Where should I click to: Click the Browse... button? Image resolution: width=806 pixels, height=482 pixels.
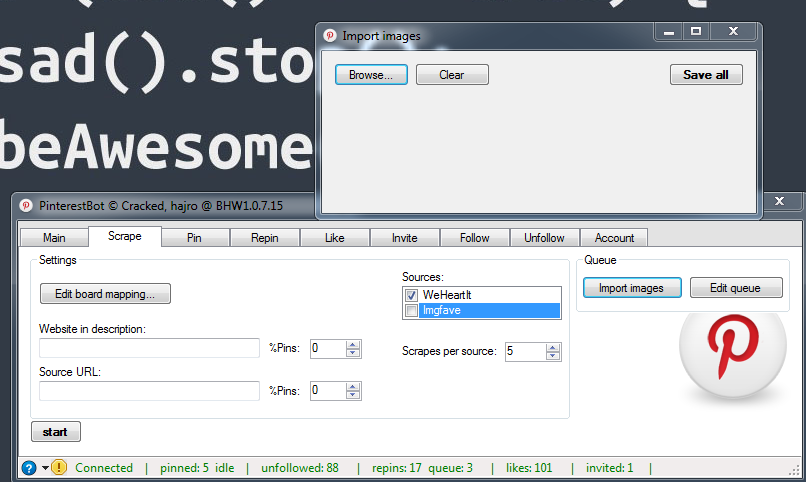click(x=371, y=75)
